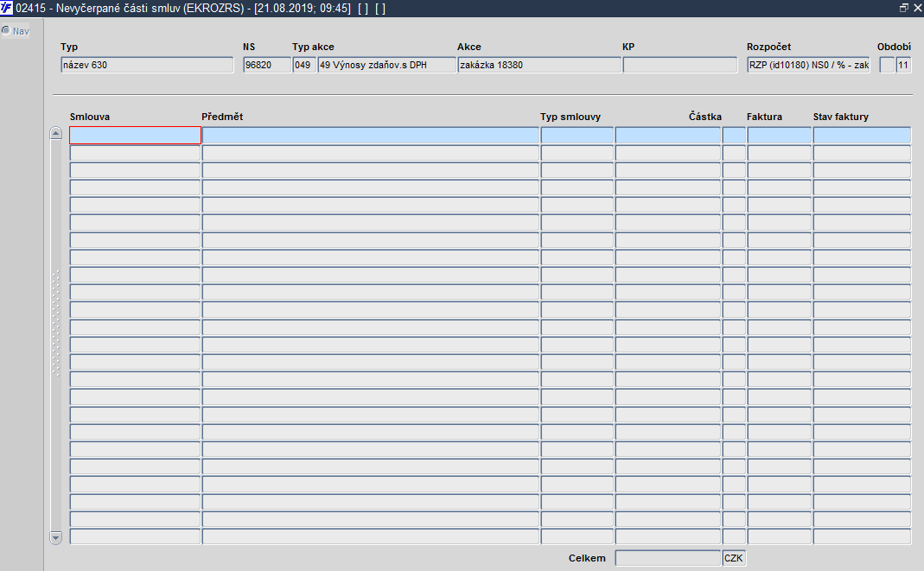Click the Předmět column header
The image size is (924, 571).
[222, 117]
